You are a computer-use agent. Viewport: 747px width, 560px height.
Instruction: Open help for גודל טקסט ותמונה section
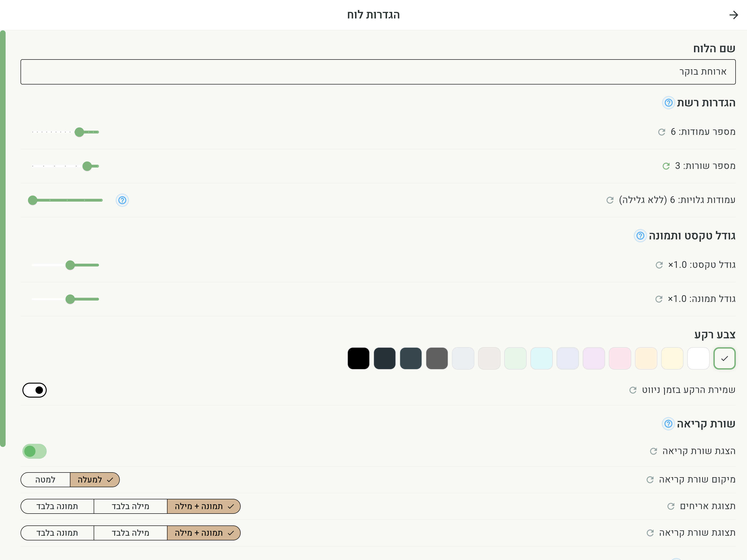click(x=640, y=236)
